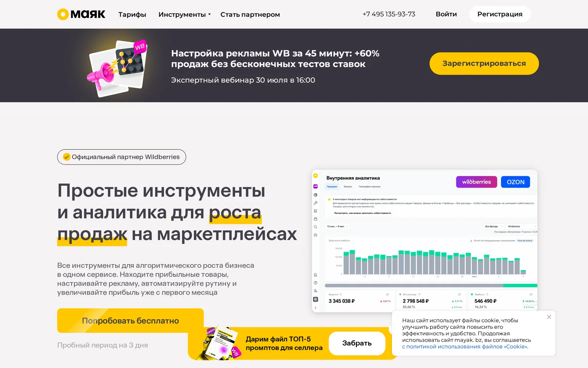This screenshot has height=368, width=588.
Task: Click the yellow warning triangle icon
Action: coord(329,199)
